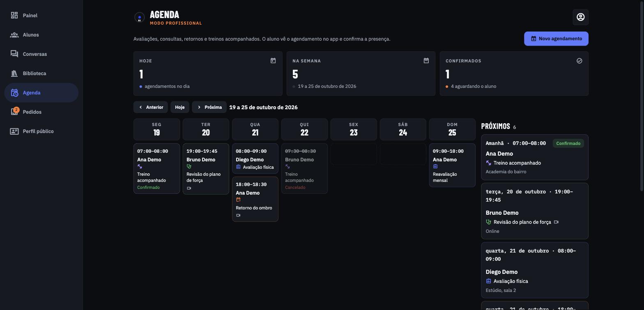The width and height of the screenshot is (644, 310).
Task: Click calendar icon on NA SEMANA card
Action: [x=426, y=61]
